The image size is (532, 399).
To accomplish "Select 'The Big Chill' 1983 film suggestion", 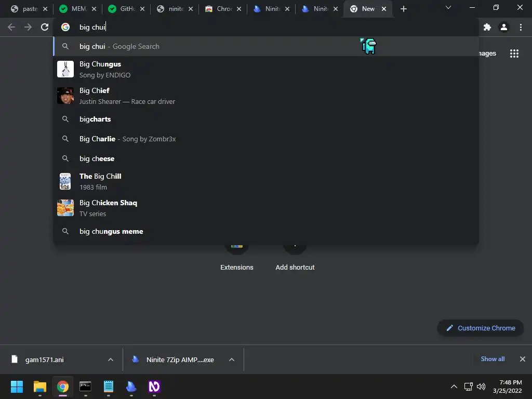I will coord(266,181).
